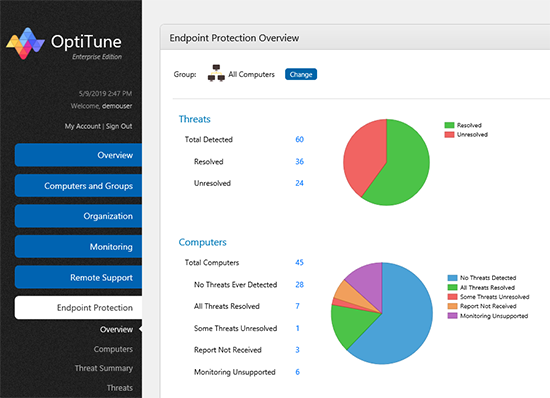Image resolution: width=550 pixels, height=398 pixels.
Task: Click No Threats Ever Detected count 28
Action: tap(299, 285)
